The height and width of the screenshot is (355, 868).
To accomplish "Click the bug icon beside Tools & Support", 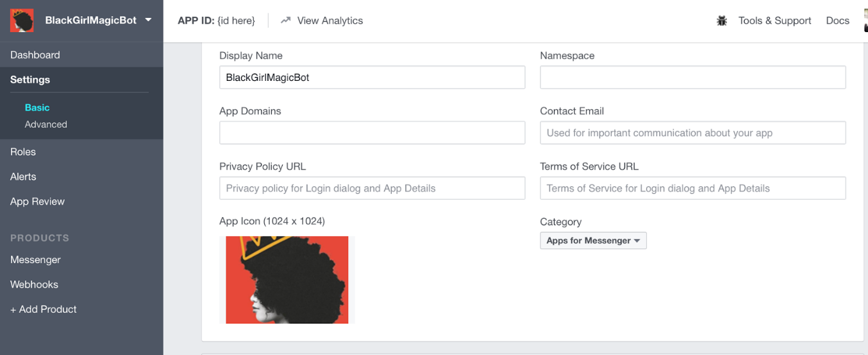I will click(x=722, y=21).
